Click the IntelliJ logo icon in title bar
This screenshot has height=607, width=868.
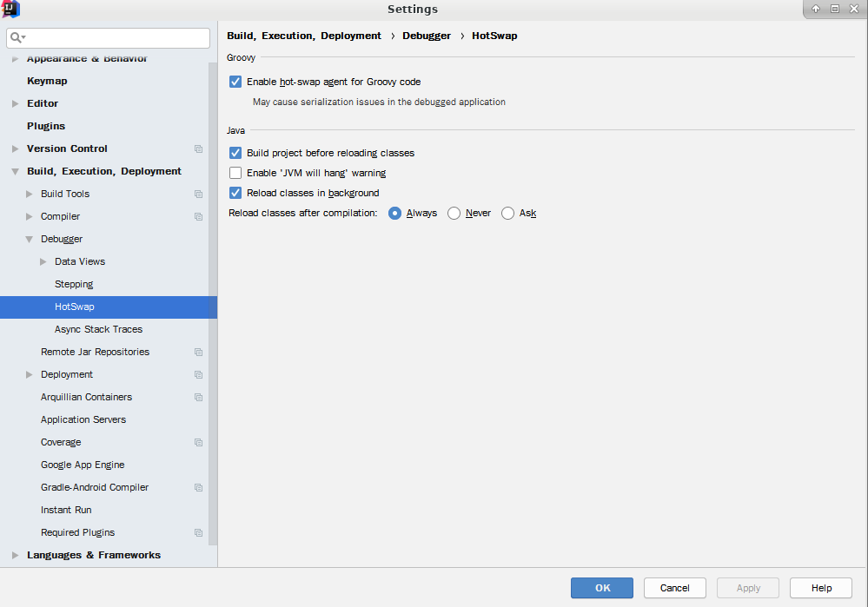coord(10,9)
